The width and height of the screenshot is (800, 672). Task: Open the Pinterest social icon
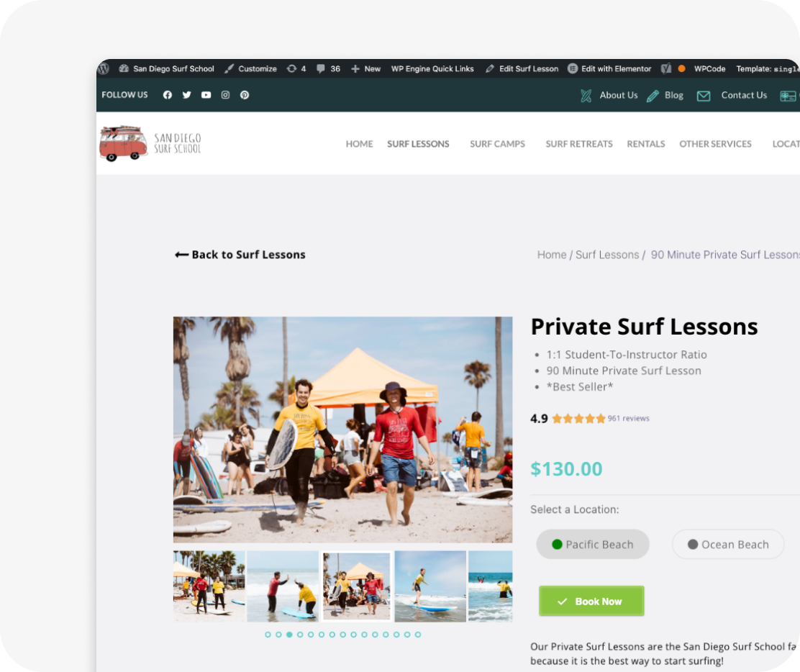[245, 95]
